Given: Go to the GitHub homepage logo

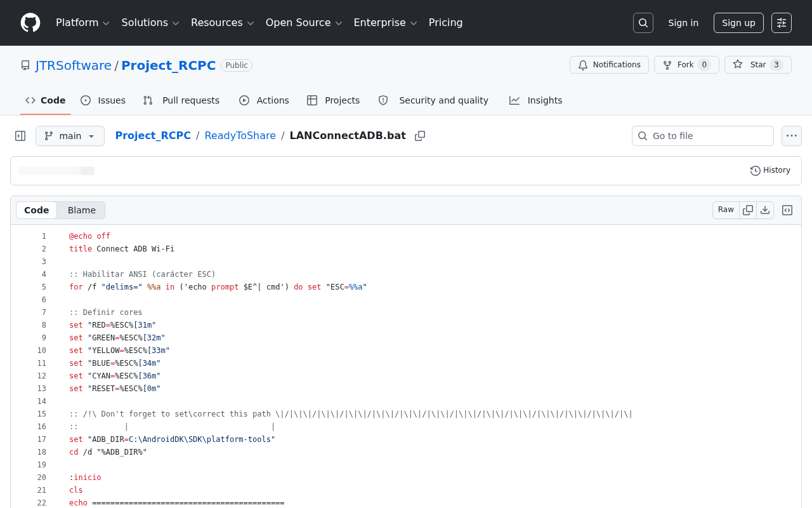Looking at the screenshot, I should pyautogui.click(x=30, y=23).
